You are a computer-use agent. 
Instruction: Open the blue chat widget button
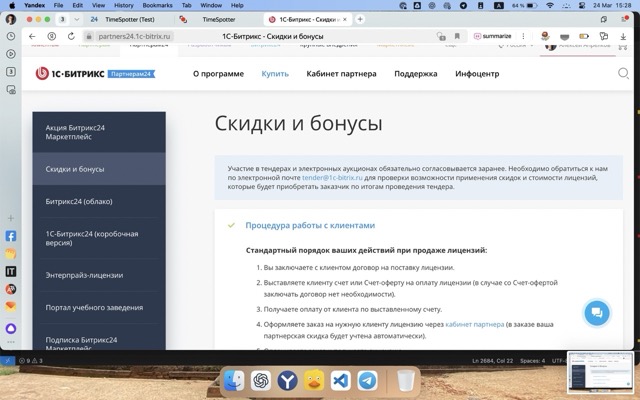click(x=596, y=313)
